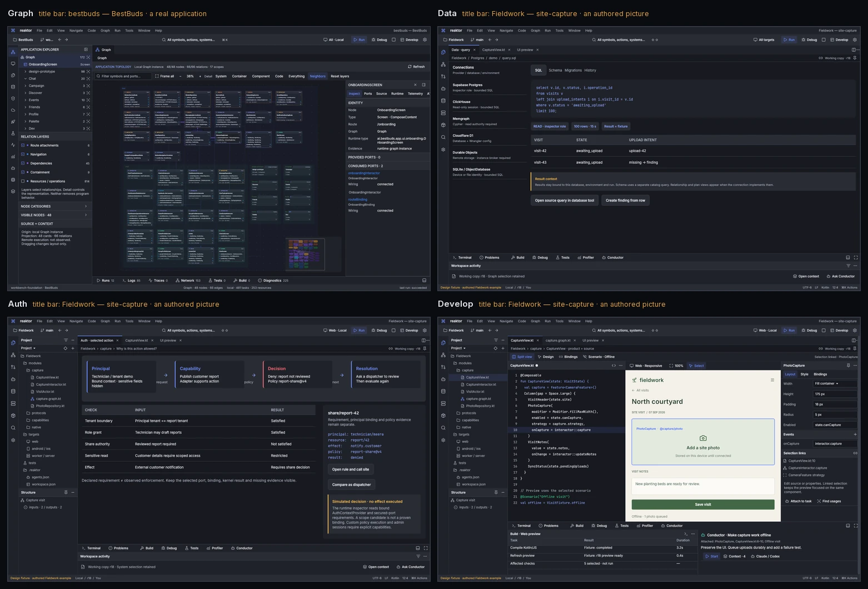Image resolution: width=868 pixels, height=589 pixels.
Task: Switch to the Schema tab in the Data window
Action: (x=555, y=71)
